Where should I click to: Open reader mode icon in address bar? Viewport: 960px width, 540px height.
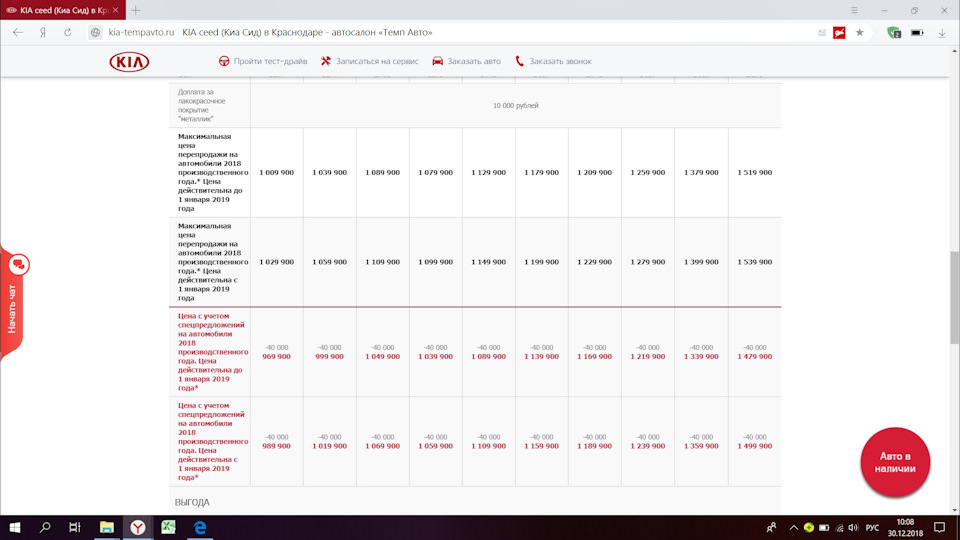(822, 32)
